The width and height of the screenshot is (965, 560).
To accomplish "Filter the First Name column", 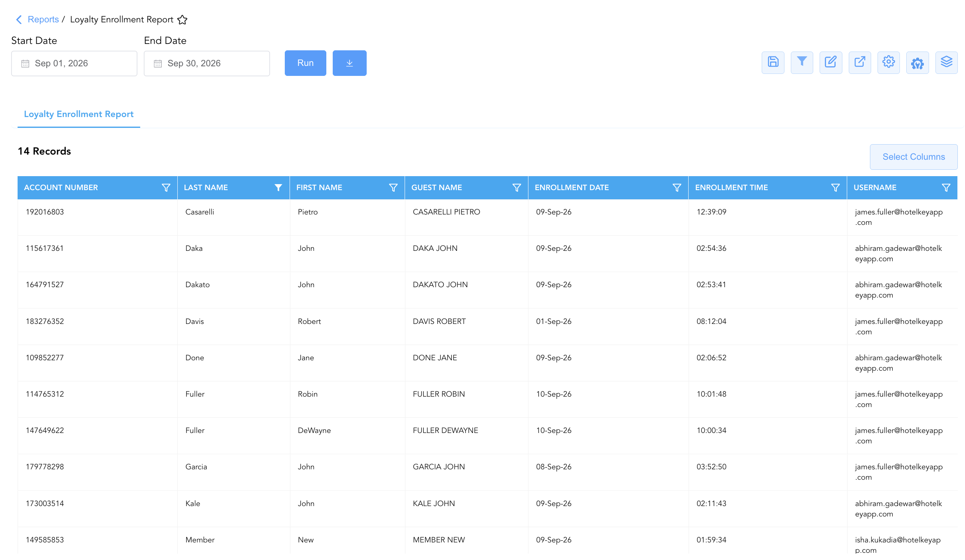I will pos(393,188).
